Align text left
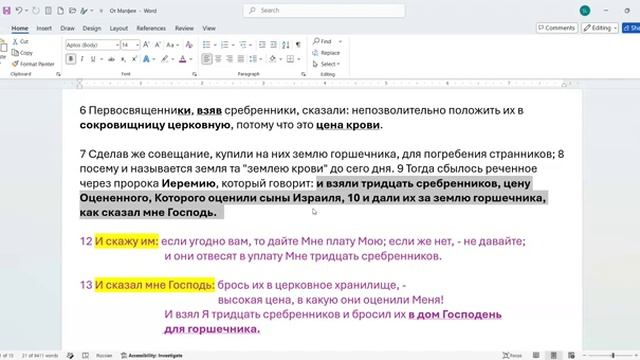640x360 pixels. click(x=207, y=59)
